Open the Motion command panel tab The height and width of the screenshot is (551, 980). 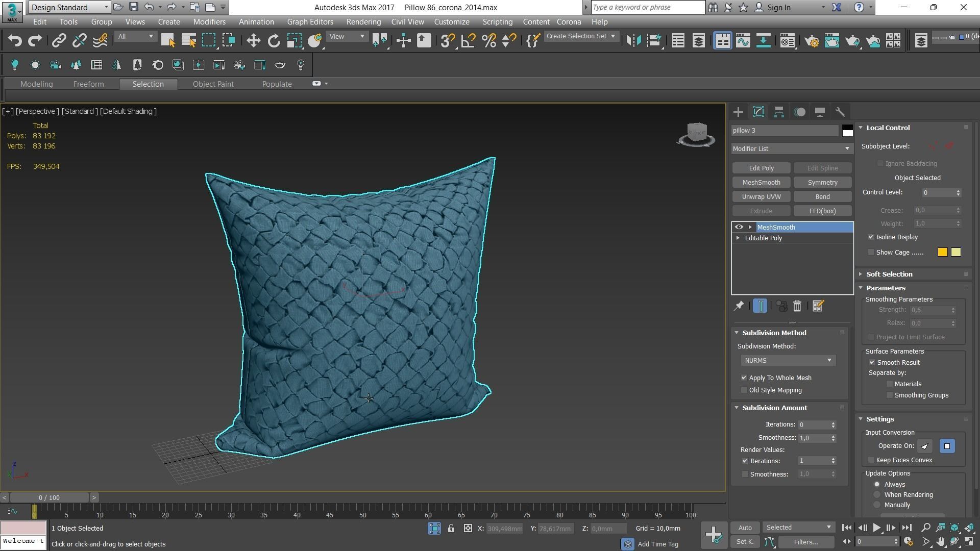(x=799, y=112)
